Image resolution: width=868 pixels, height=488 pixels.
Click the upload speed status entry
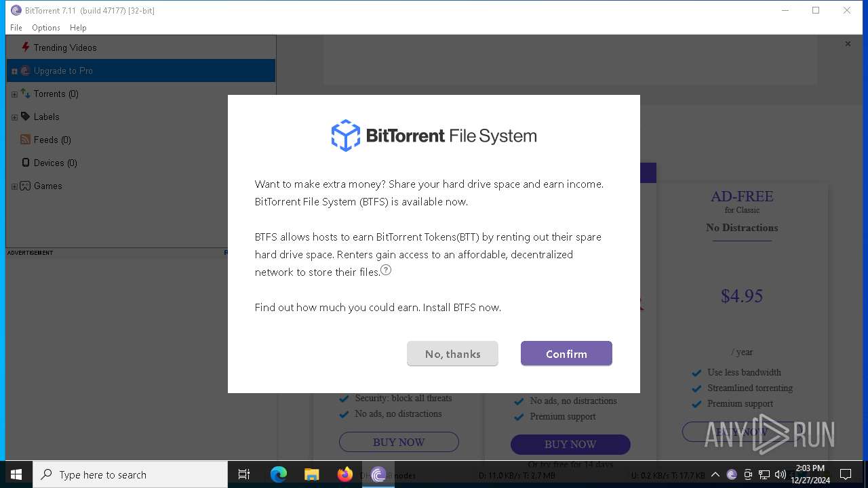(x=668, y=476)
